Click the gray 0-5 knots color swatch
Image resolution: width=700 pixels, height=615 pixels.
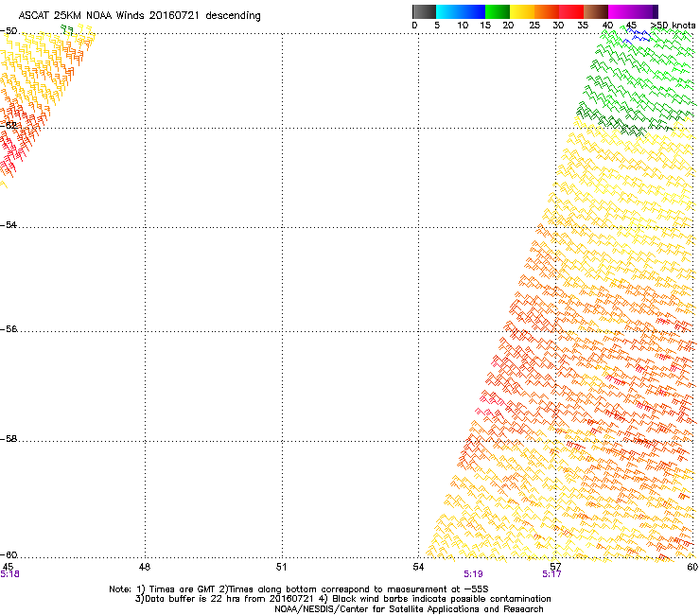point(424,11)
